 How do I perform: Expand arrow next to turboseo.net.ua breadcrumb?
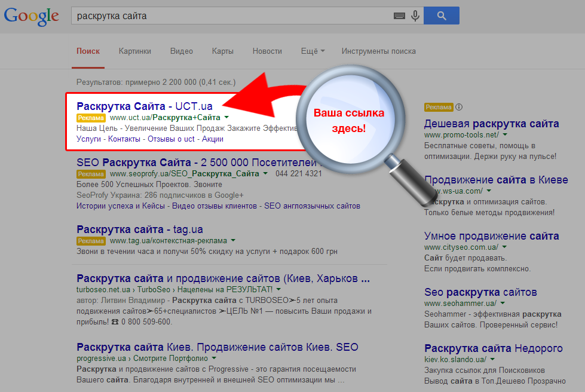pos(278,289)
